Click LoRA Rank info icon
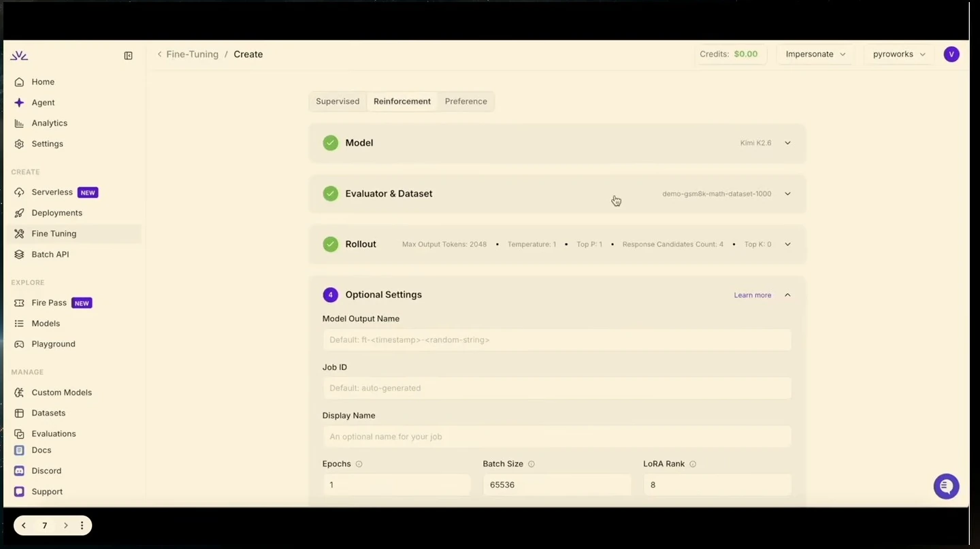Image resolution: width=980 pixels, height=549 pixels. [x=693, y=464]
